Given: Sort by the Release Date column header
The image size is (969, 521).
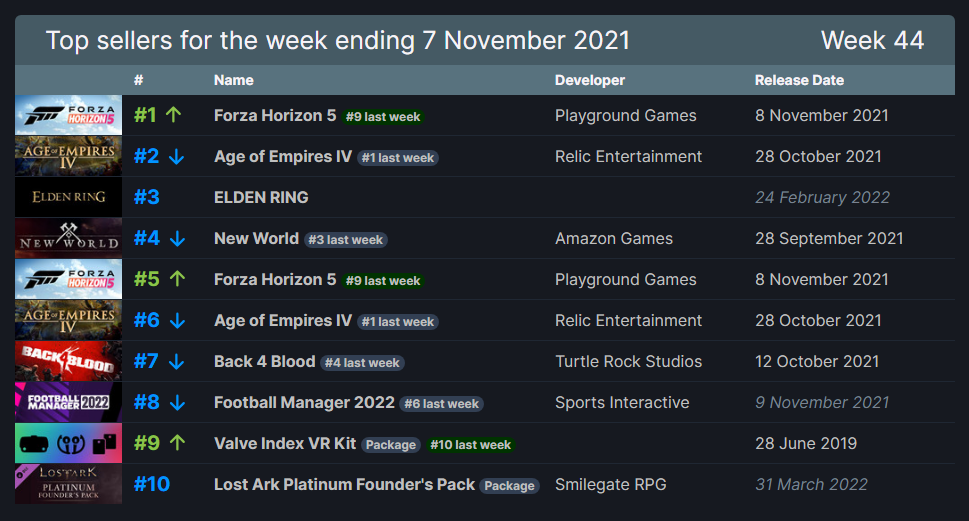Looking at the screenshot, I should (x=799, y=80).
